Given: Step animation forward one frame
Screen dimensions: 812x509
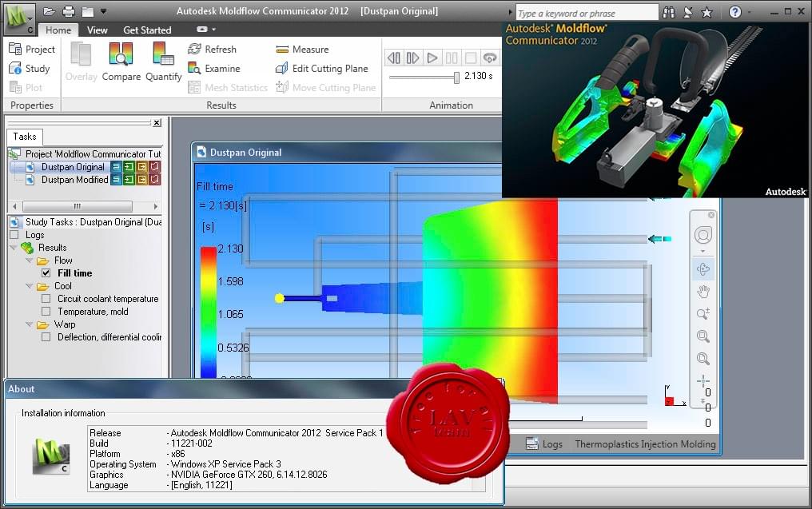Looking at the screenshot, I should (412, 58).
